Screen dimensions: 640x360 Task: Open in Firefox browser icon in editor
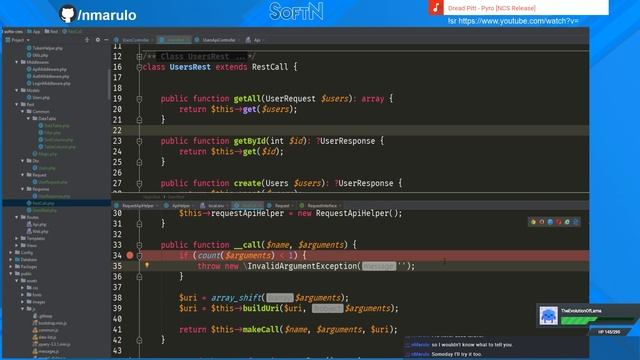pyautogui.click(x=542, y=222)
